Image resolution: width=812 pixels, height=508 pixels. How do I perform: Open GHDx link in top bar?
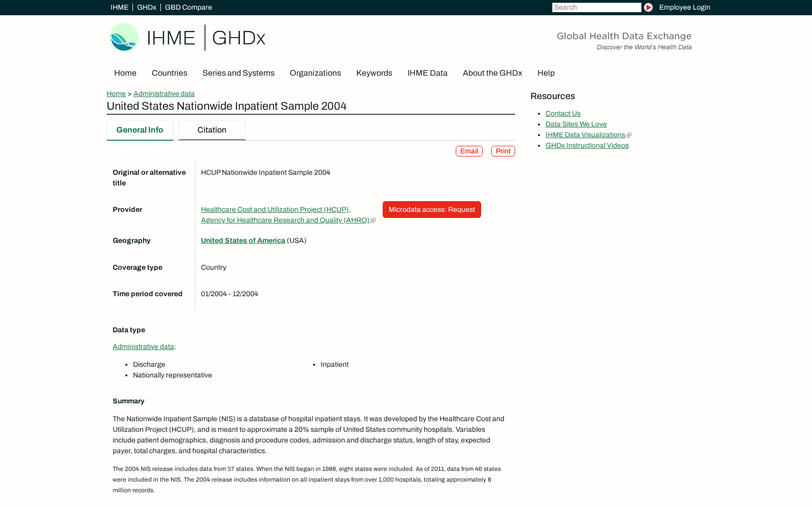click(147, 7)
